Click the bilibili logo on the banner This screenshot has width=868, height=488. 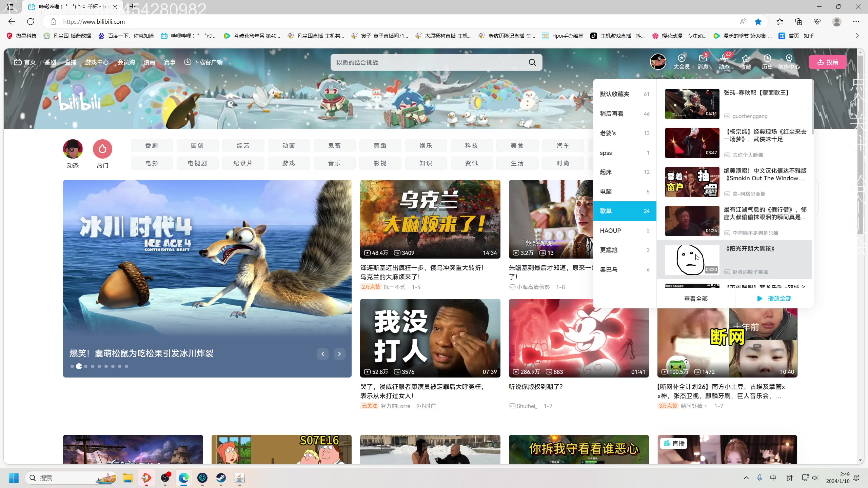tap(80, 101)
